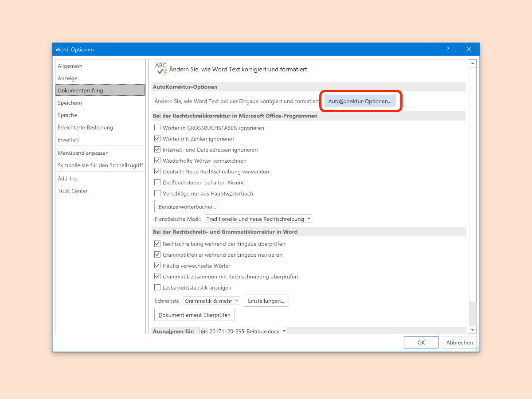The width and height of the screenshot is (532, 399).
Task: Select the Allgemein category
Action: 100,66
